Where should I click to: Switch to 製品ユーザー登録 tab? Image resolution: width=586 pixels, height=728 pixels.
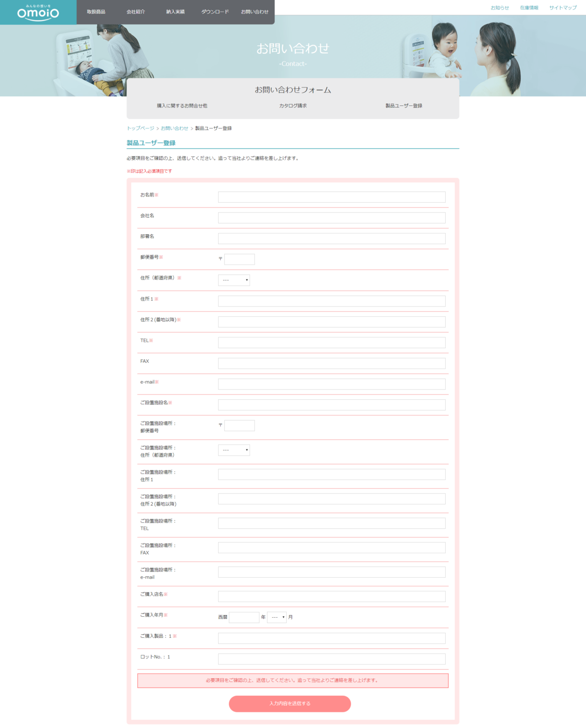[x=404, y=106]
